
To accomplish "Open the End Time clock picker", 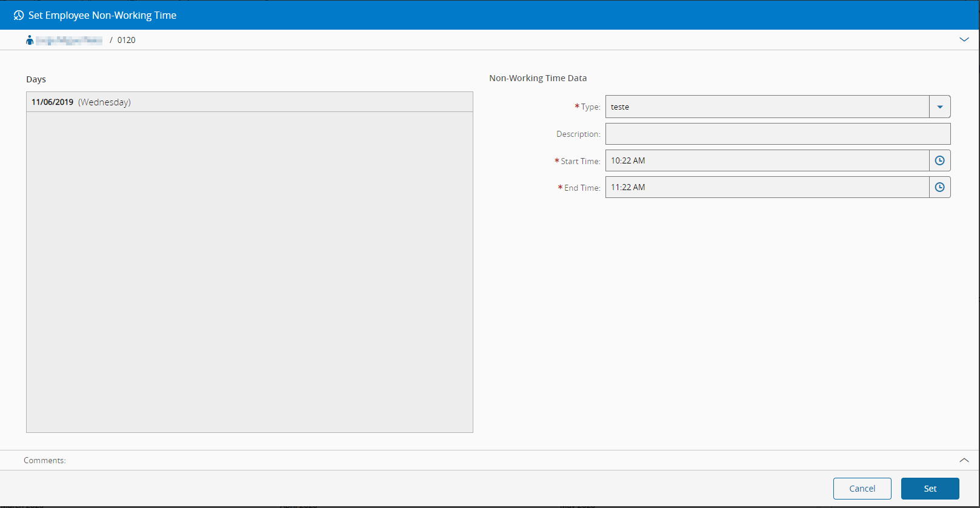I will click(939, 187).
